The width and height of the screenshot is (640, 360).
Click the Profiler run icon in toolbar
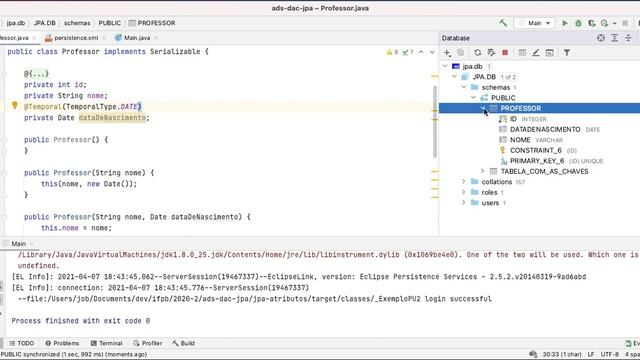(x=604, y=23)
